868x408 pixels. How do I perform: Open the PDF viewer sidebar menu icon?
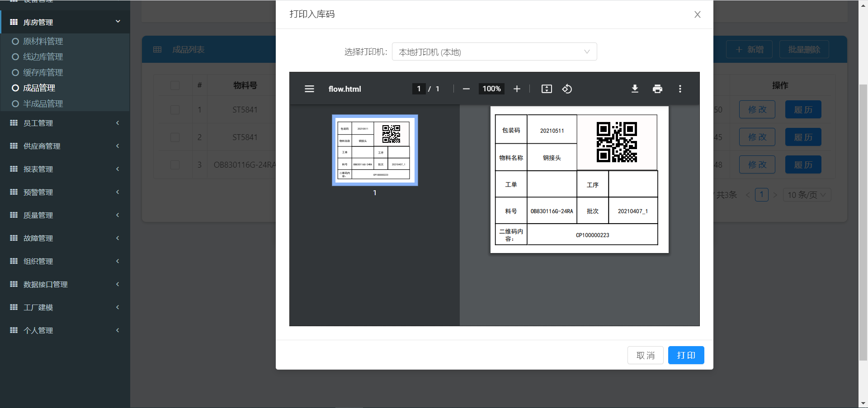(x=309, y=89)
